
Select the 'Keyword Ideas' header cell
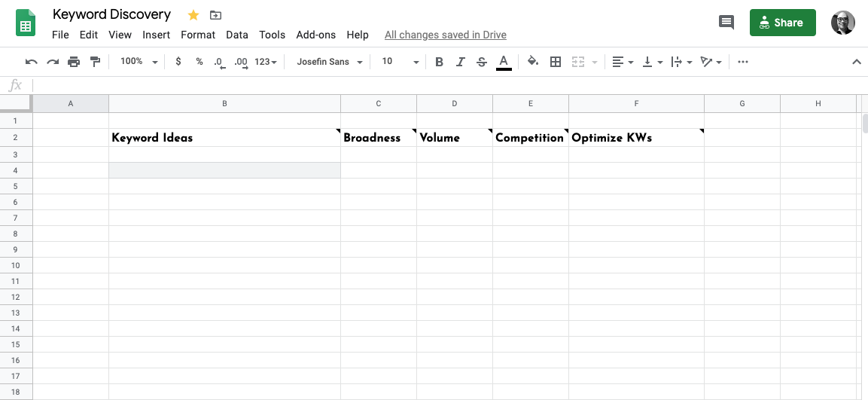[224, 138]
